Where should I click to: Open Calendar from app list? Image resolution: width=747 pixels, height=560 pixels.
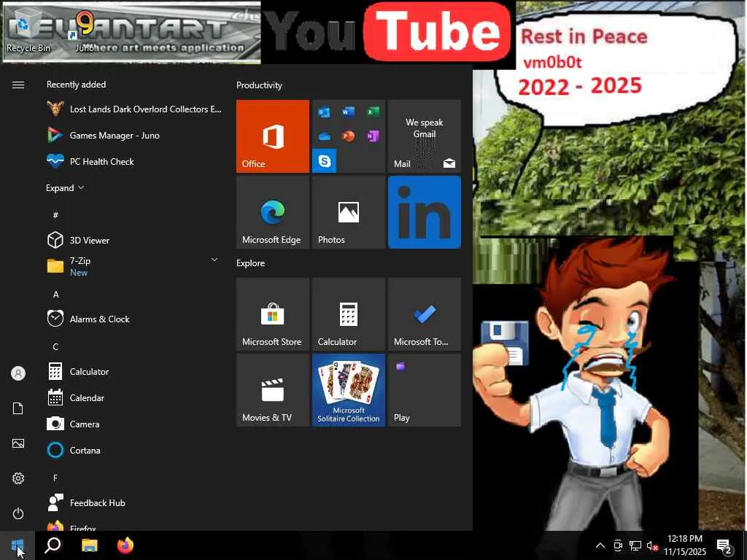(134, 397)
